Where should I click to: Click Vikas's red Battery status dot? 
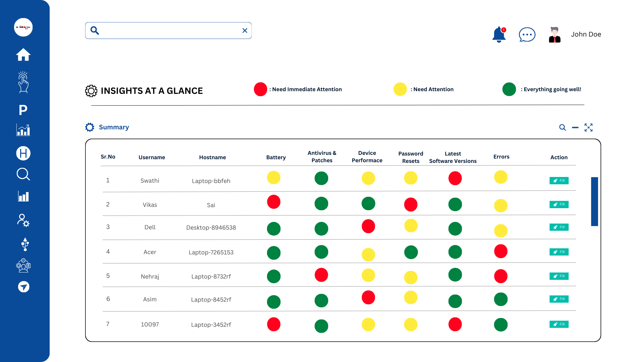[x=274, y=202]
